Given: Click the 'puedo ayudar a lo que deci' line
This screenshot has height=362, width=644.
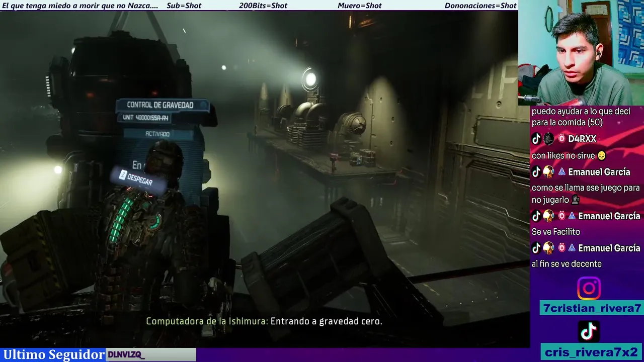Looking at the screenshot, I should pyautogui.click(x=581, y=112).
